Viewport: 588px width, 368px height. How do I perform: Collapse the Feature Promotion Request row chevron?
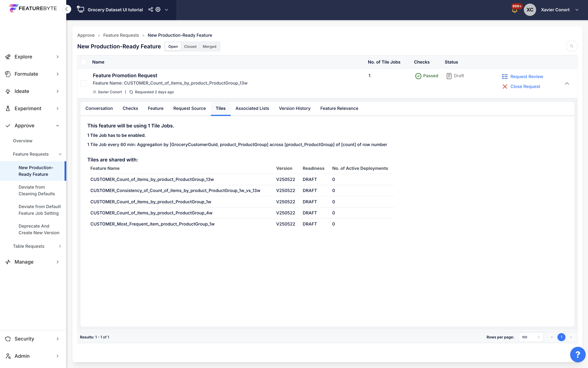567,84
